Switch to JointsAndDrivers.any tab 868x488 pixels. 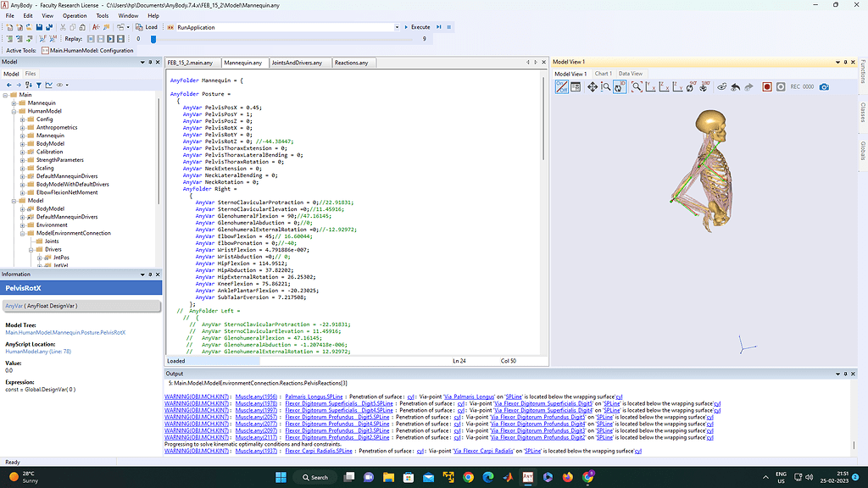pos(296,63)
